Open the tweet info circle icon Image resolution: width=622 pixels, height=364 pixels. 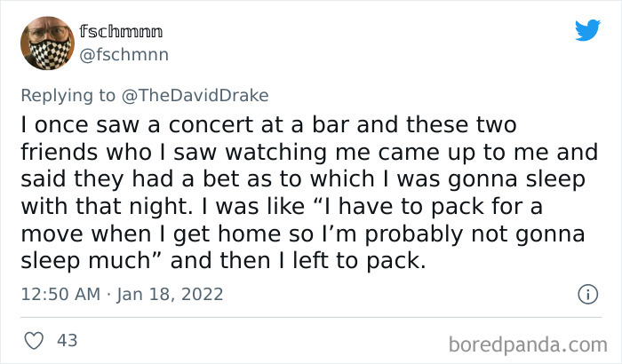pos(586,293)
